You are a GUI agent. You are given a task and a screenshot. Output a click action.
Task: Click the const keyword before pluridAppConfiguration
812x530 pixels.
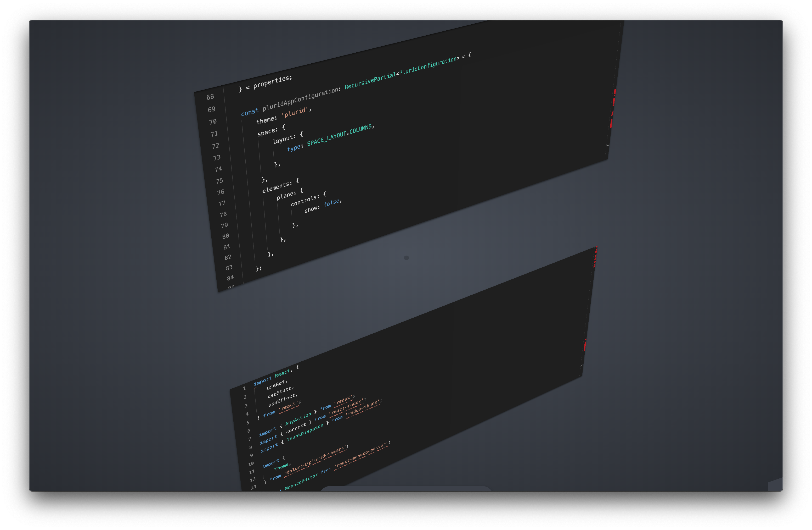pos(250,112)
